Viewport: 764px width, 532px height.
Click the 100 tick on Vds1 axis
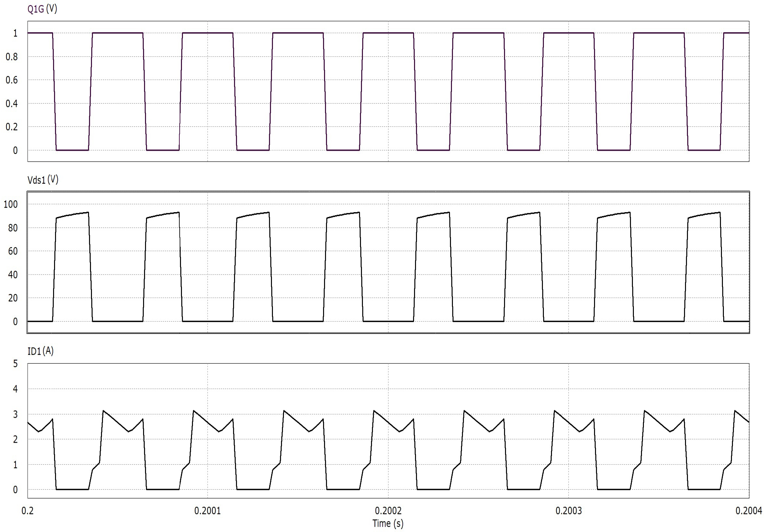tap(11, 204)
